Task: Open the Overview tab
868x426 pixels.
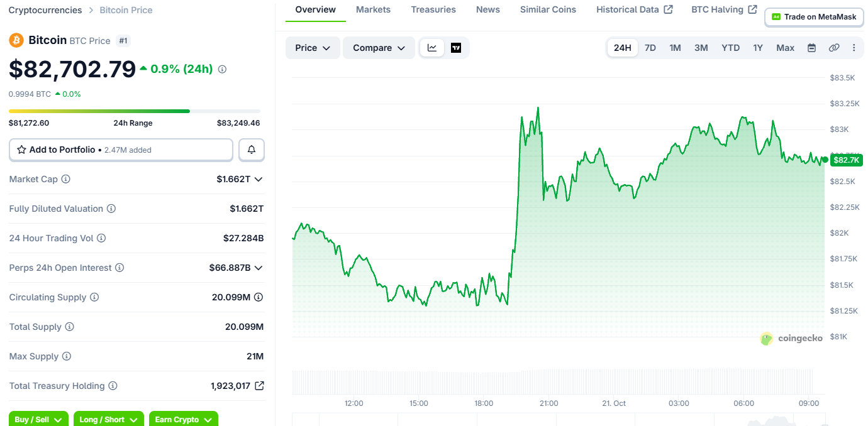Action: [x=315, y=10]
